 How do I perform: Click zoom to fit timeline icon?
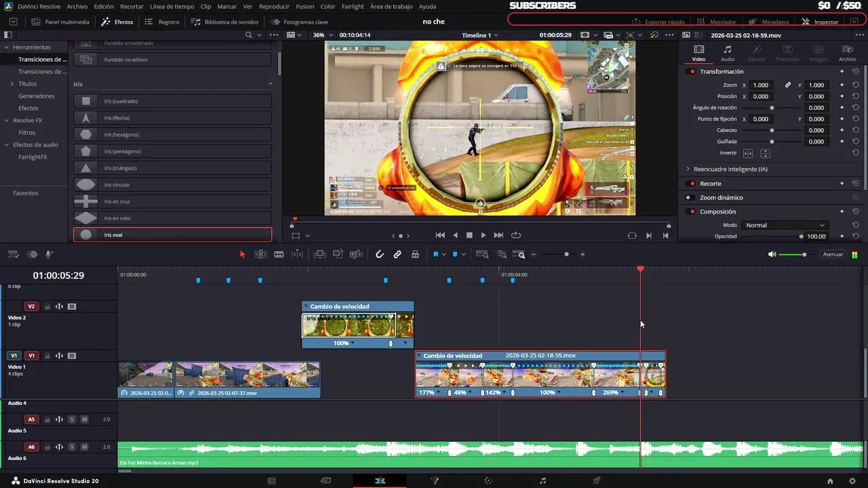482,254
